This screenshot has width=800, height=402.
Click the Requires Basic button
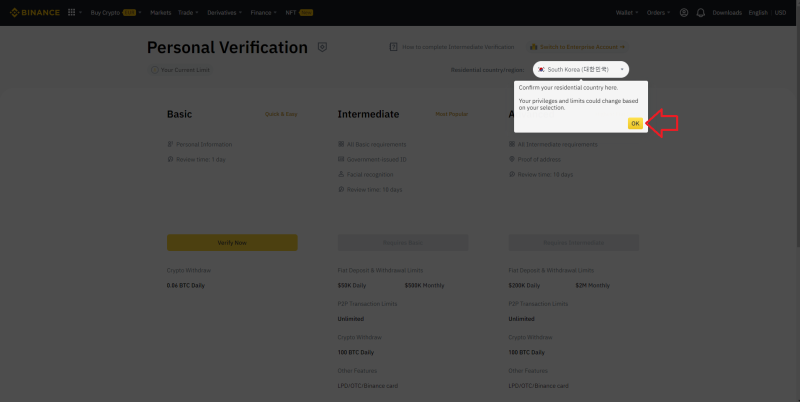pos(403,242)
